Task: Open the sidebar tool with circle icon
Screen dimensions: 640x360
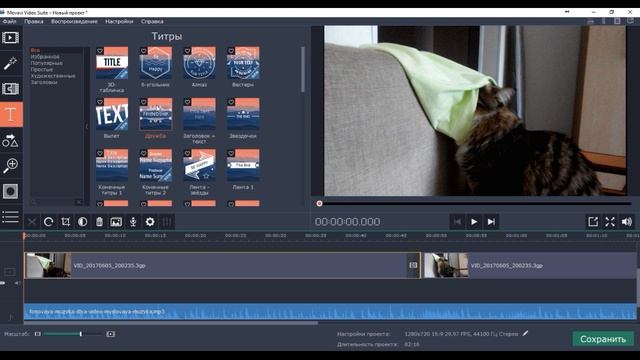Action: 11,191
